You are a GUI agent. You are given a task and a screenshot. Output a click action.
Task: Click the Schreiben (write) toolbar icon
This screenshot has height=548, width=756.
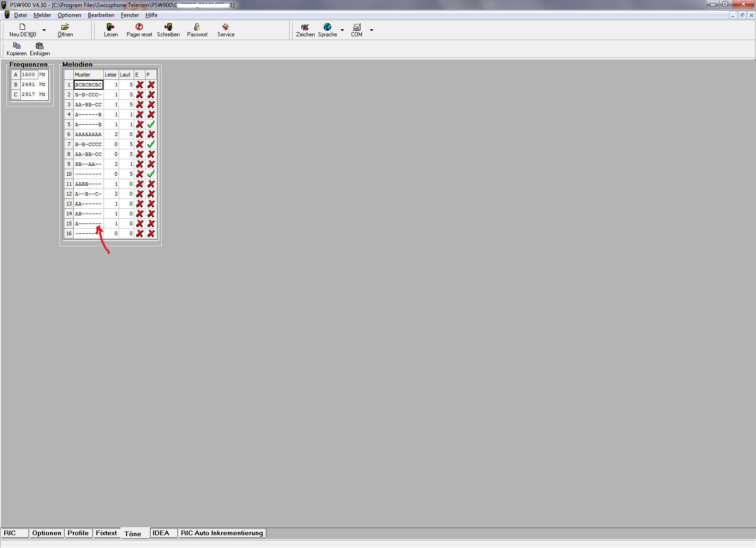tap(168, 27)
